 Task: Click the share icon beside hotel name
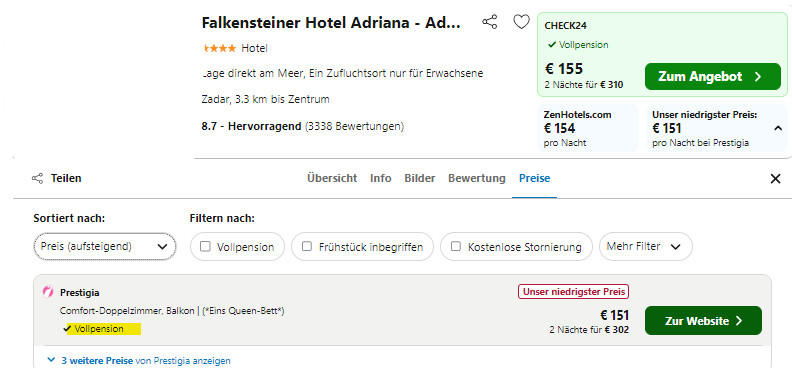(x=489, y=22)
